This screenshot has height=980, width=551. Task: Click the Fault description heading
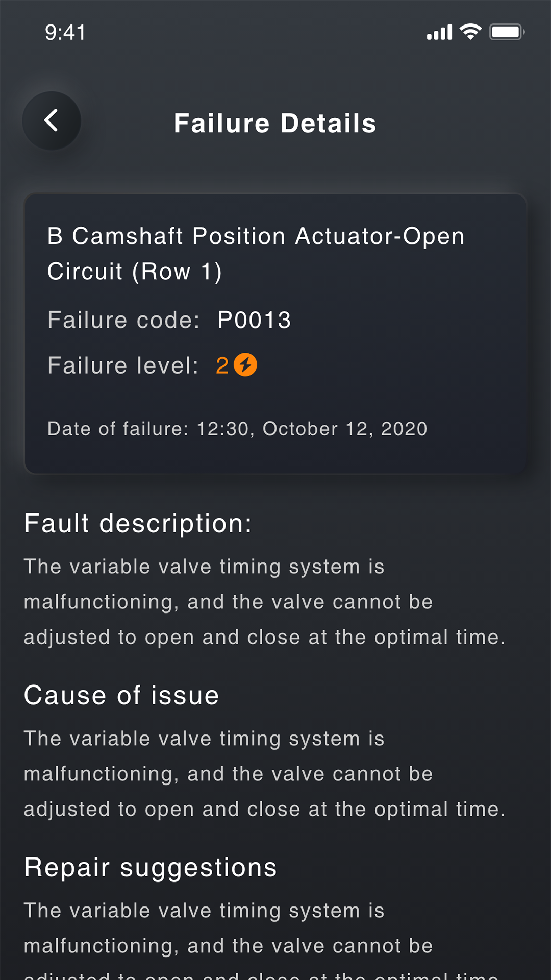tap(138, 524)
